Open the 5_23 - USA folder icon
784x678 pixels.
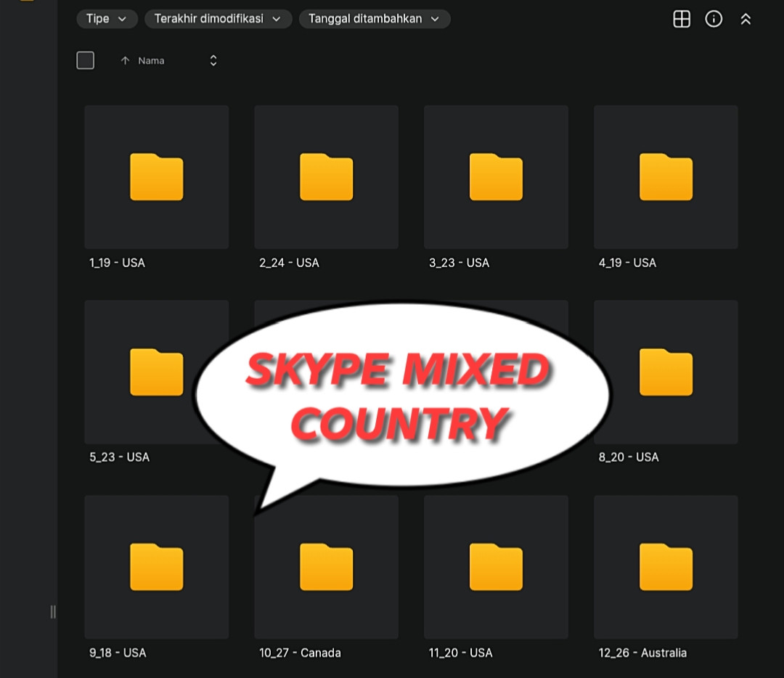coord(157,372)
